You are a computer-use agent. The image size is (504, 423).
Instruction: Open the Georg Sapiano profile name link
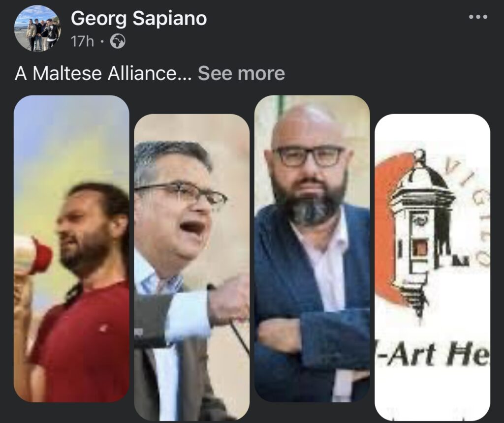pos(138,18)
